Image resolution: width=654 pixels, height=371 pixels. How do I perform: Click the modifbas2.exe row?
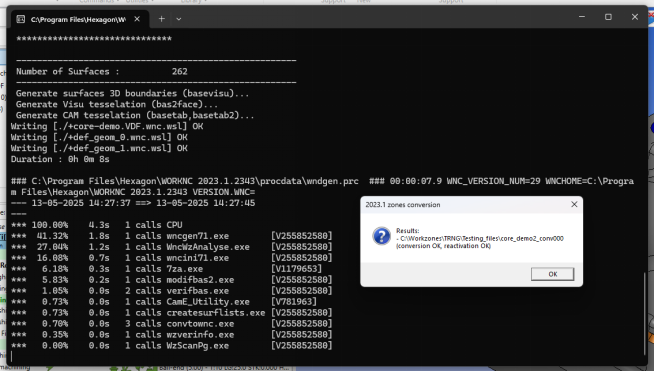tap(171, 280)
